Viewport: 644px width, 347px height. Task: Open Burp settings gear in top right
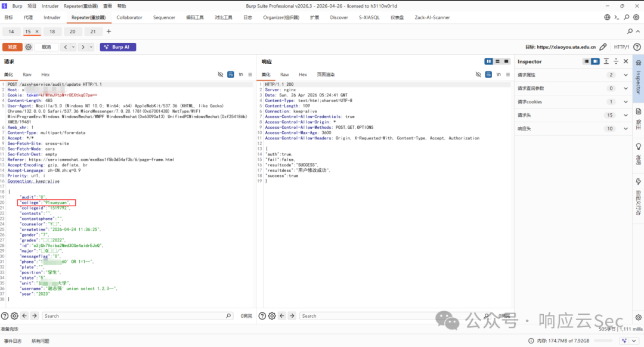click(636, 17)
